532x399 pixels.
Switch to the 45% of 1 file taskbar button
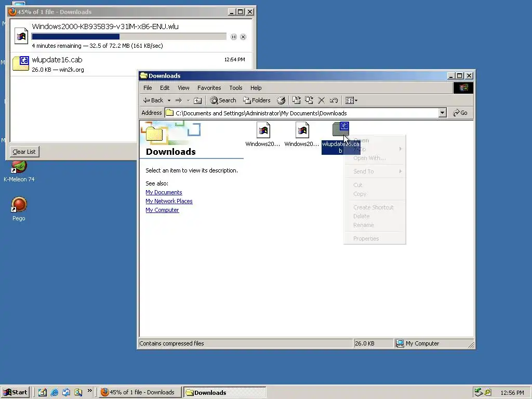coord(140,393)
